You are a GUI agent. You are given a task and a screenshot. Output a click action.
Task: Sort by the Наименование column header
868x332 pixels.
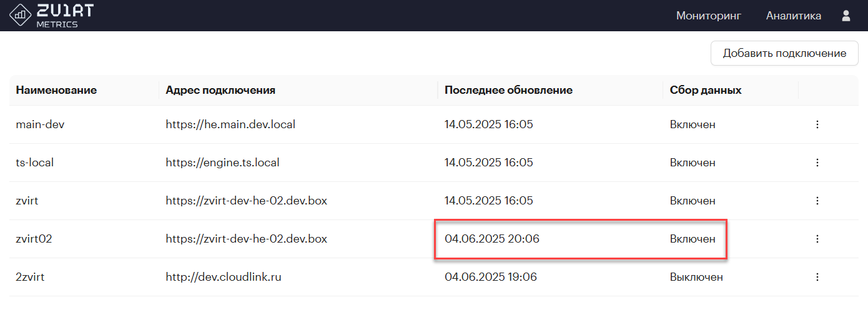[56, 90]
